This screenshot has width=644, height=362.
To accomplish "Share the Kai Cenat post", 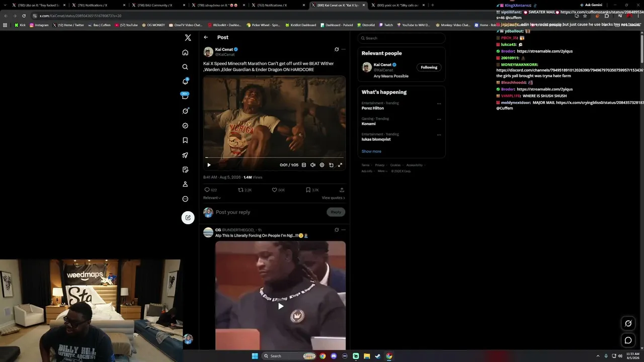I will click(x=342, y=190).
